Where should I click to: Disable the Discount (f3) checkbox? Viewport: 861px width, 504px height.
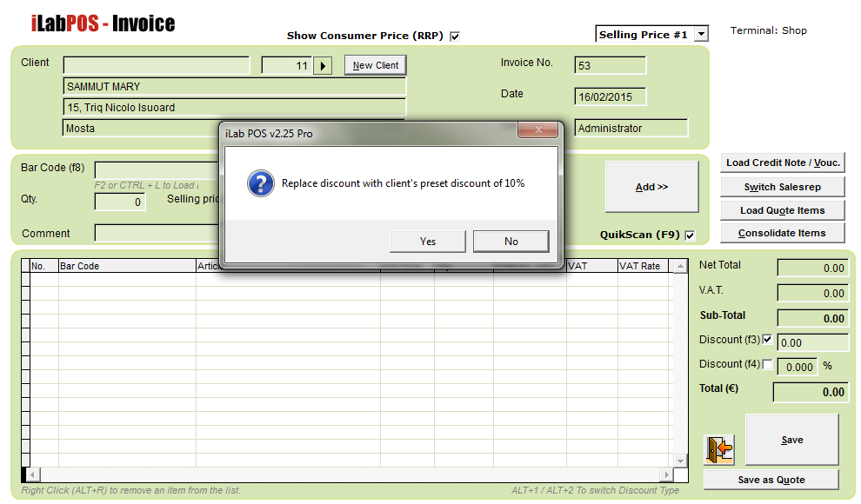(x=767, y=340)
